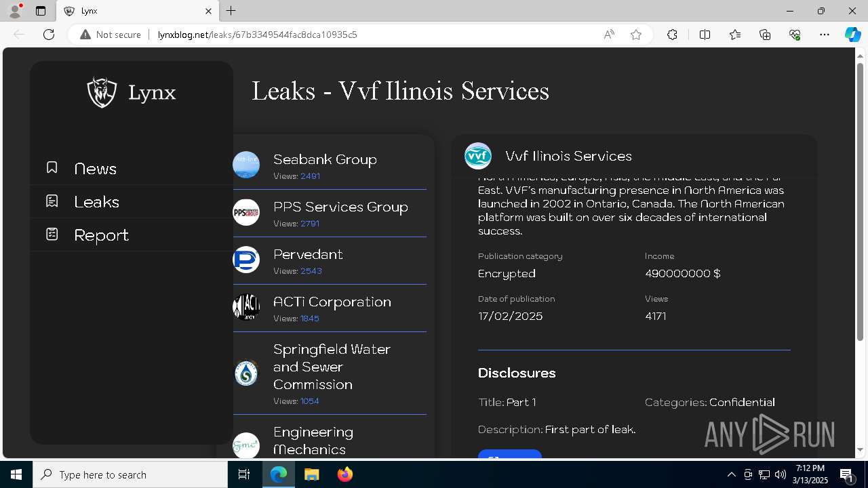Go back with browser back arrow
The height and width of the screenshot is (488, 868).
point(19,35)
